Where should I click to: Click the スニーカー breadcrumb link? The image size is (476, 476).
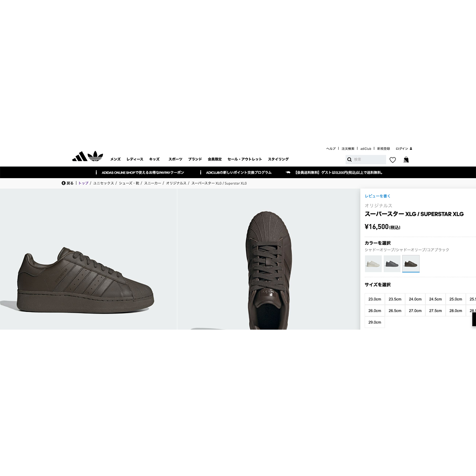click(x=153, y=183)
